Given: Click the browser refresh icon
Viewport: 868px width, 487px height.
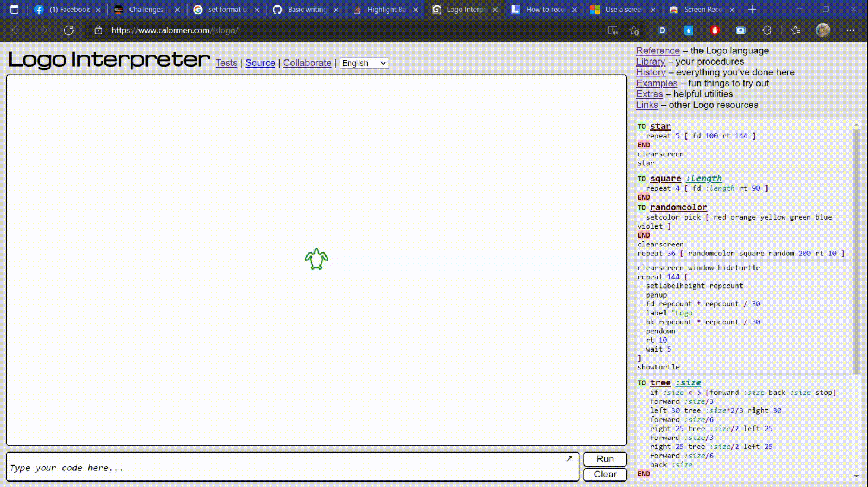Looking at the screenshot, I should [x=69, y=30].
